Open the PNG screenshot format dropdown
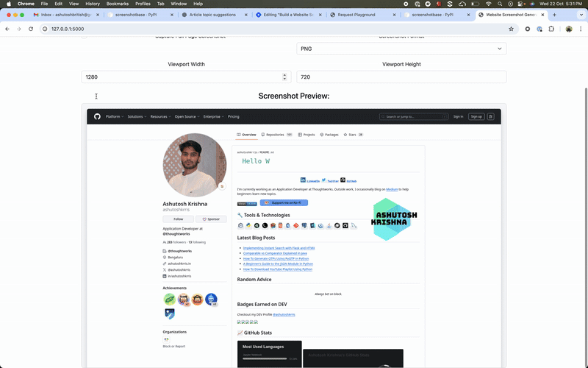Screen dimensions: 588x368 [401, 49]
